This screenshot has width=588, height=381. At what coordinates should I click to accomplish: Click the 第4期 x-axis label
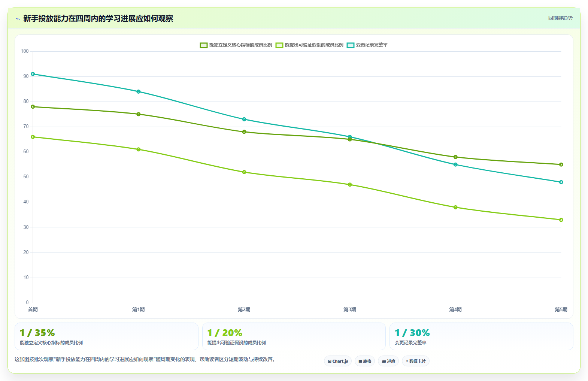tap(455, 309)
